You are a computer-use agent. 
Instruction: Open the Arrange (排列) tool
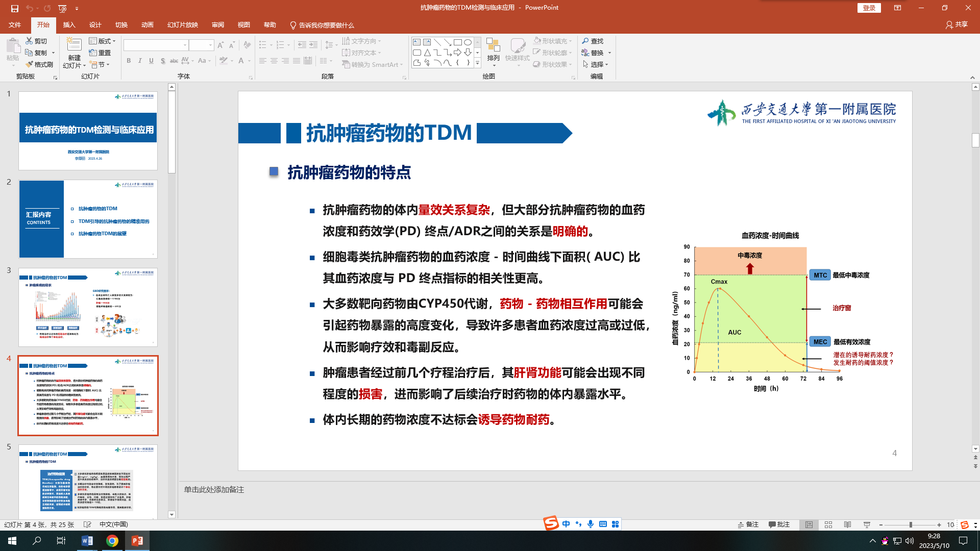pos(493,52)
